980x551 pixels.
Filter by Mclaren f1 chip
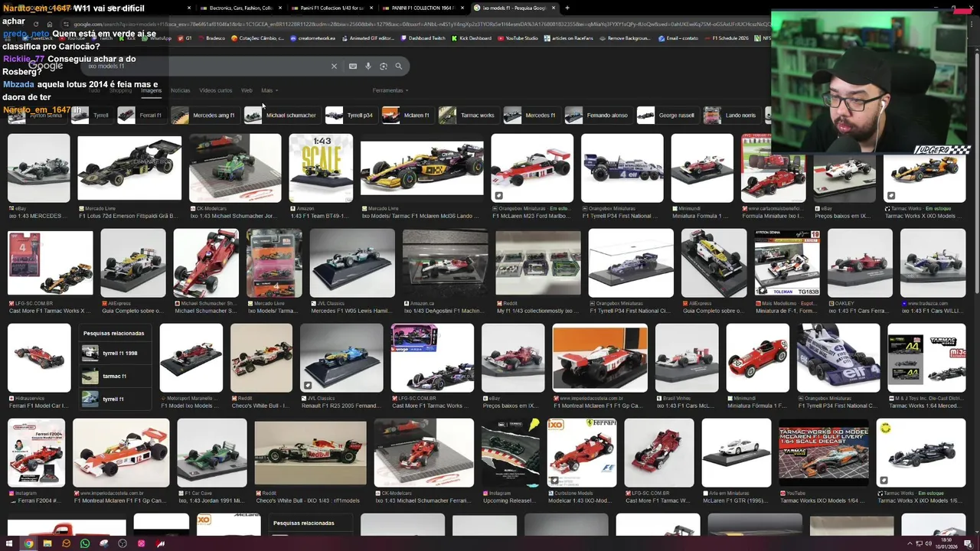click(407, 116)
